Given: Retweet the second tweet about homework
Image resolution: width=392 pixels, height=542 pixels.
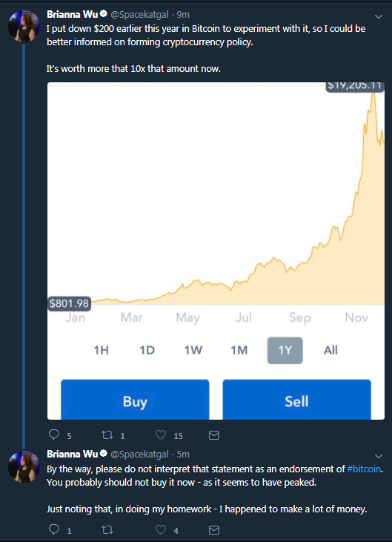Looking at the screenshot, I should [107, 529].
